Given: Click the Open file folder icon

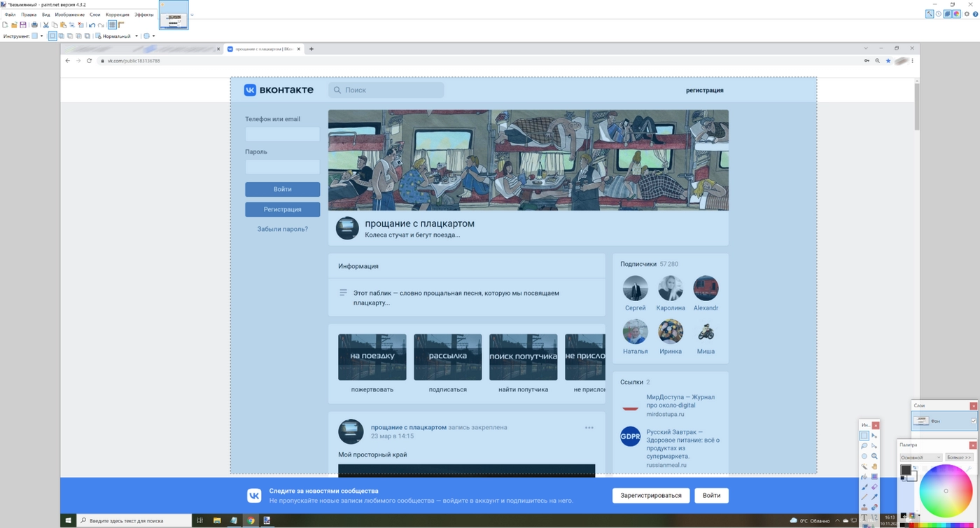Looking at the screenshot, I should tap(14, 25).
